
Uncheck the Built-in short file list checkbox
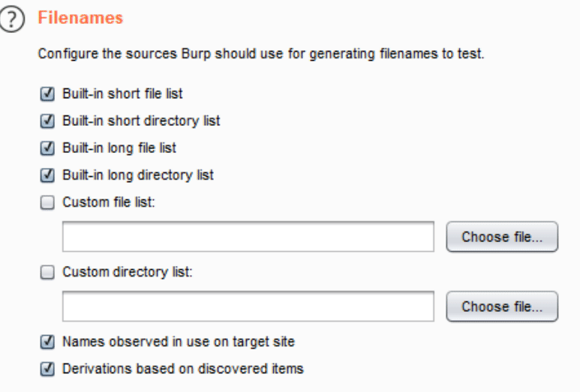coord(47,94)
